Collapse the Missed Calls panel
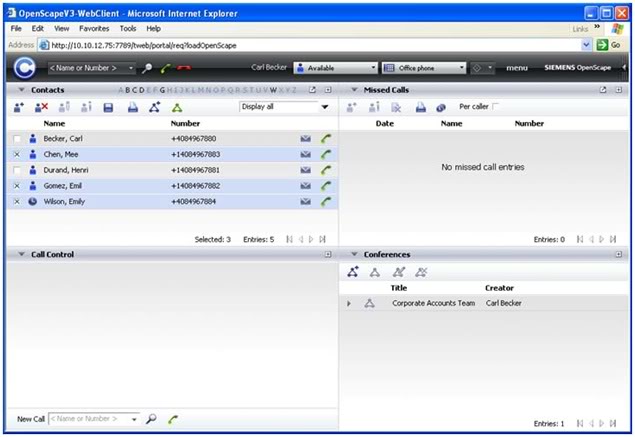This screenshot has width=635, height=437. 354,90
